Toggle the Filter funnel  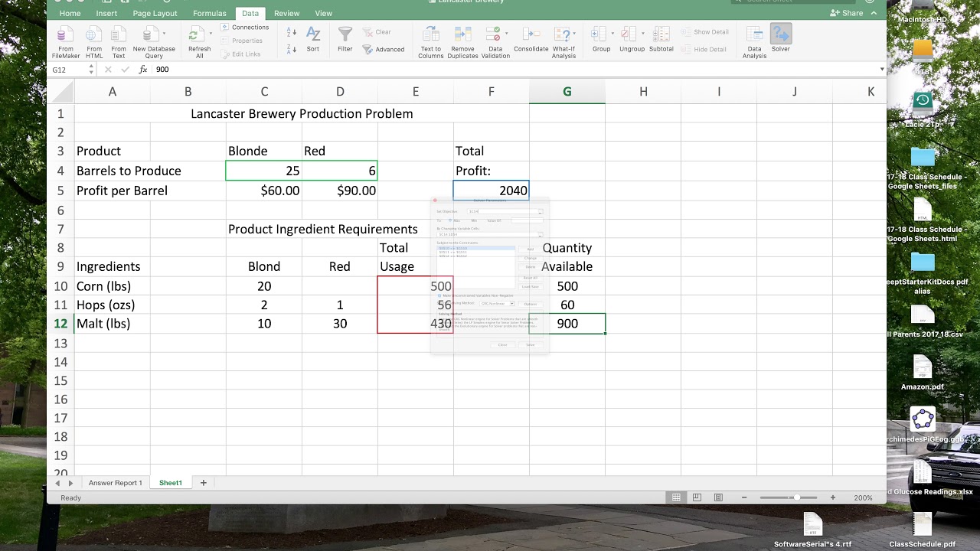coord(345,40)
